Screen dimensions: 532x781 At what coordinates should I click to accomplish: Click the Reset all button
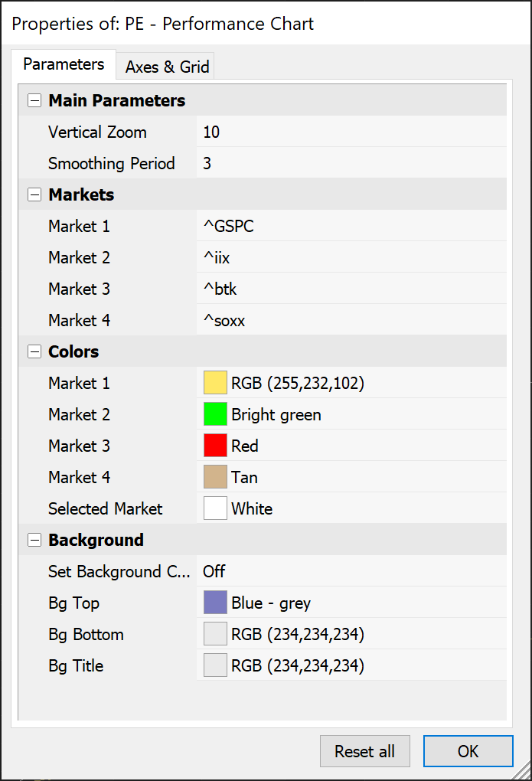click(364, 751)
